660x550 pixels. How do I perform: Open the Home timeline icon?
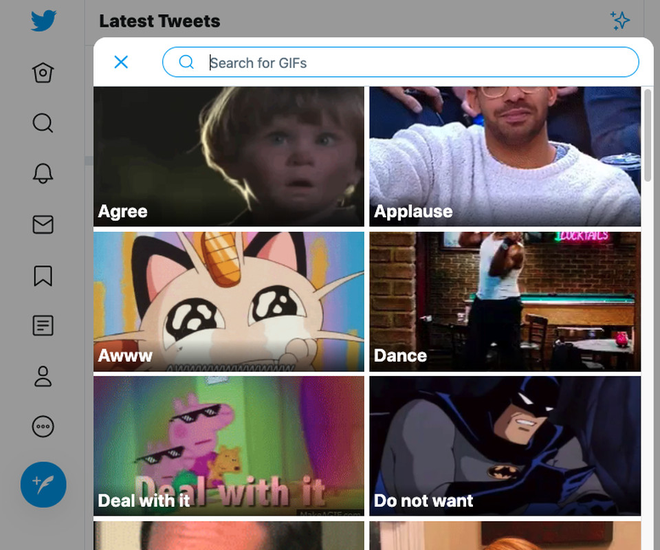43,73
